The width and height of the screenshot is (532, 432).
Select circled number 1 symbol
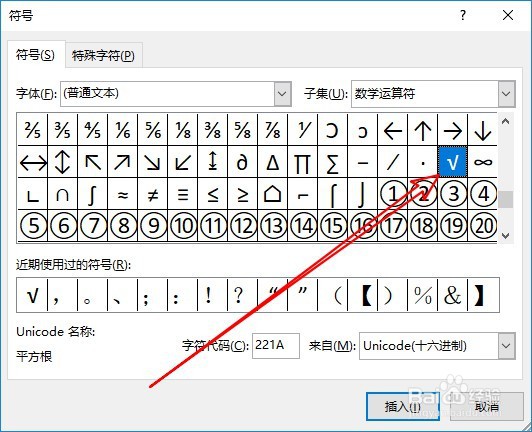coord(393,194)
